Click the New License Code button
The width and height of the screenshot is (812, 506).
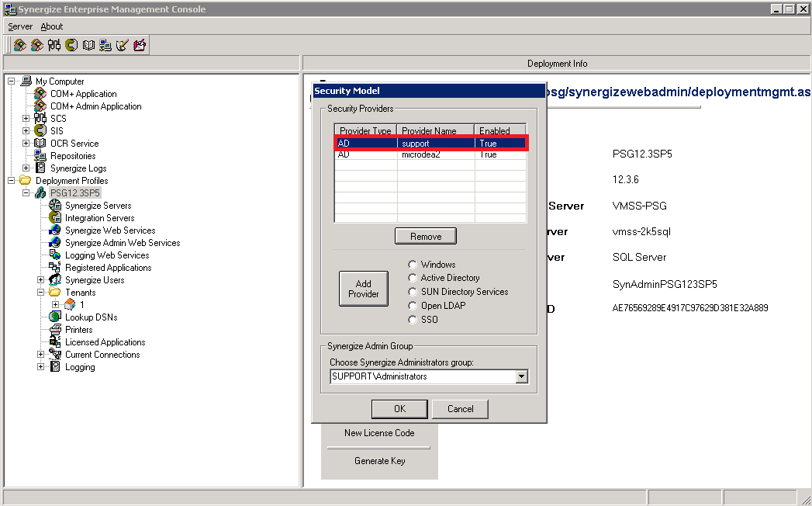[x=379, y=433]
